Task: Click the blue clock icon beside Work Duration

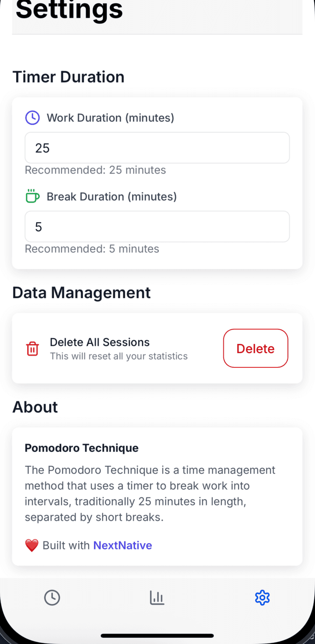Action: coord(32,118)
